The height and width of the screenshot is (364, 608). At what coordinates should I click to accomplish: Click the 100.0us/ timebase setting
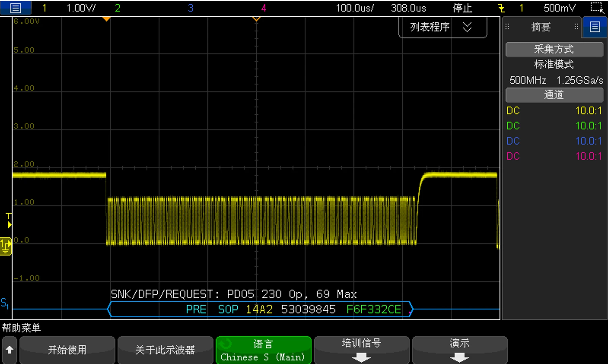click(354, 8)
